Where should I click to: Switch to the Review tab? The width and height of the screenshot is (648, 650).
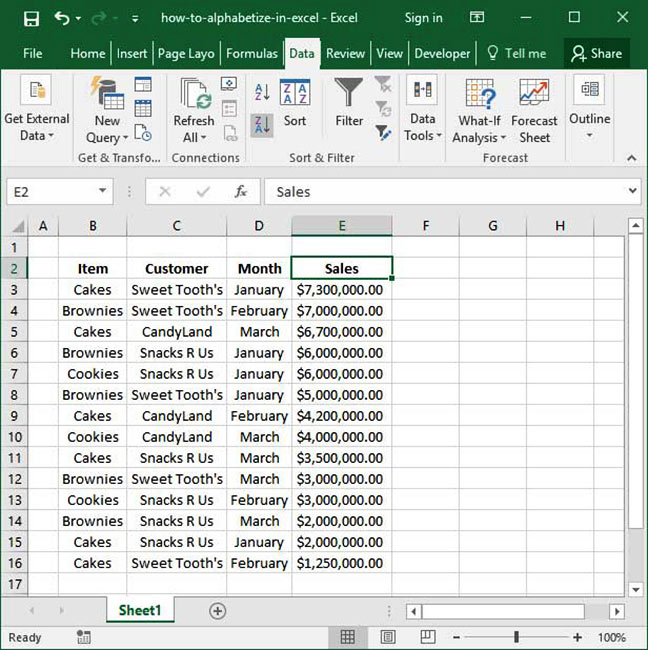345,54
